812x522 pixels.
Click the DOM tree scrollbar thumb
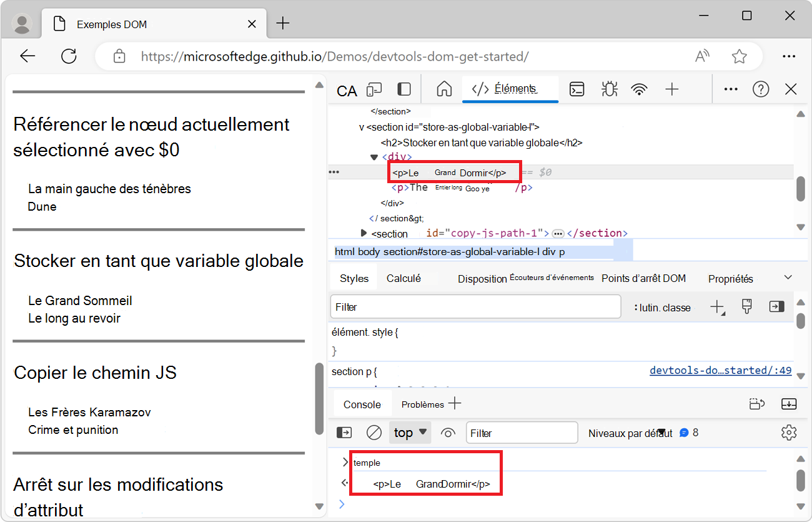(801, 189)
